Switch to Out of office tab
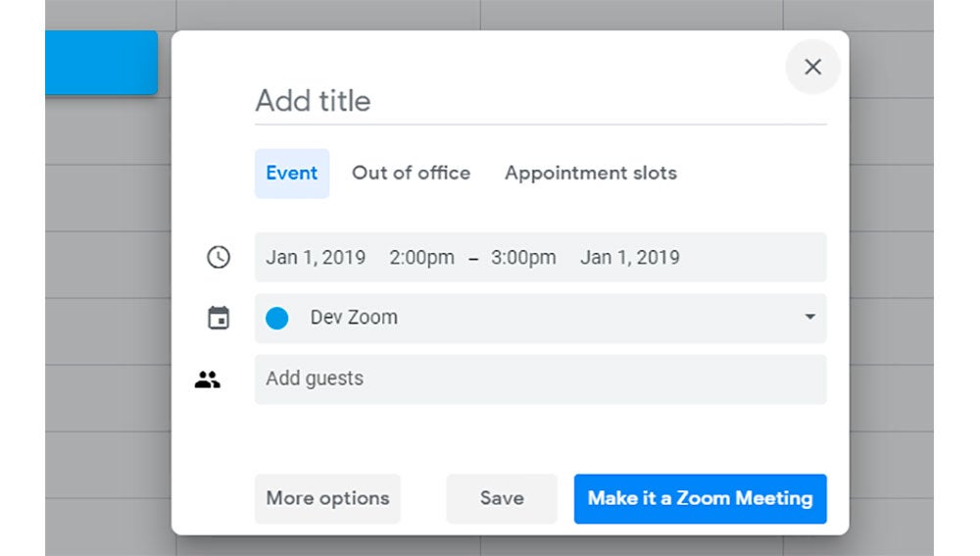Image resolution: width=980 pixels, height=556 pixels. [411, 174]
